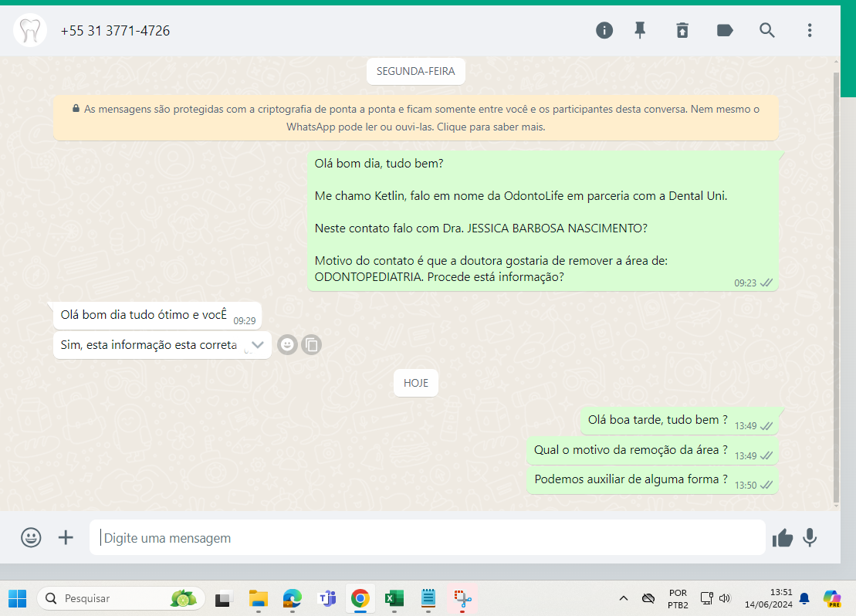
Task: Open Microsoft Edge from the taskbar
Action: [x=292, y=599]
